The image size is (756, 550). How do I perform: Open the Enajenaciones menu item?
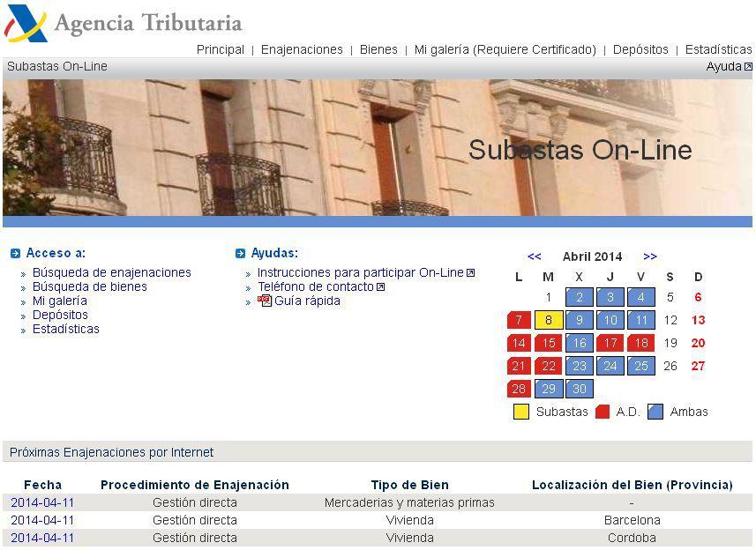302,49
